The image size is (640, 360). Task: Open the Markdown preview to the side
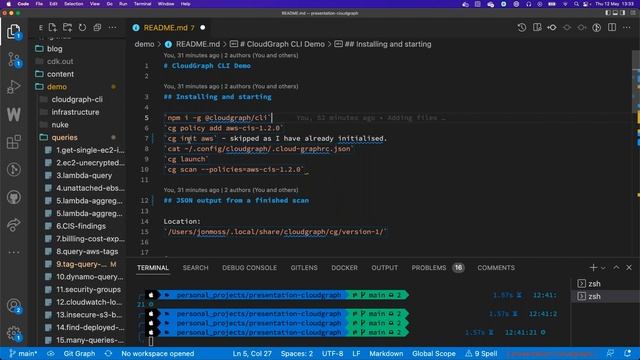pos(537,27)
